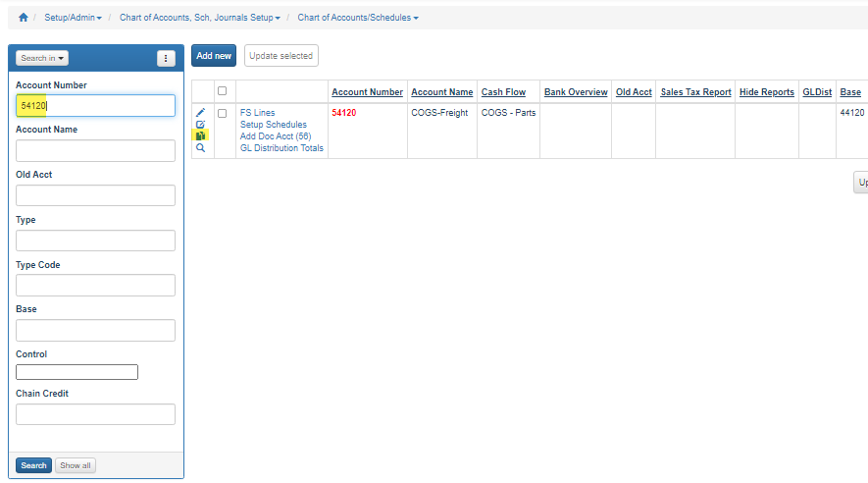Sort by Hide Reports column header
This screenshot has height=483, width=868.
pyautogui.click(x=767, y=92)
